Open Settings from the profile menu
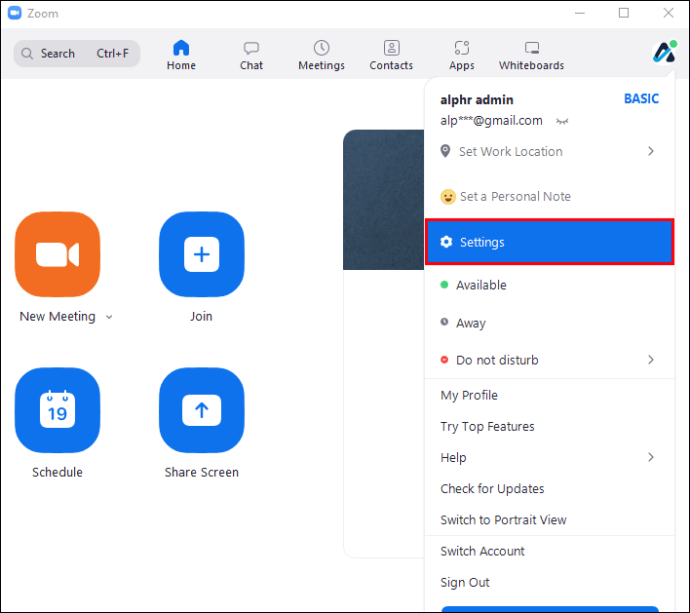This screenshot has height=613, width=690. 549,242
